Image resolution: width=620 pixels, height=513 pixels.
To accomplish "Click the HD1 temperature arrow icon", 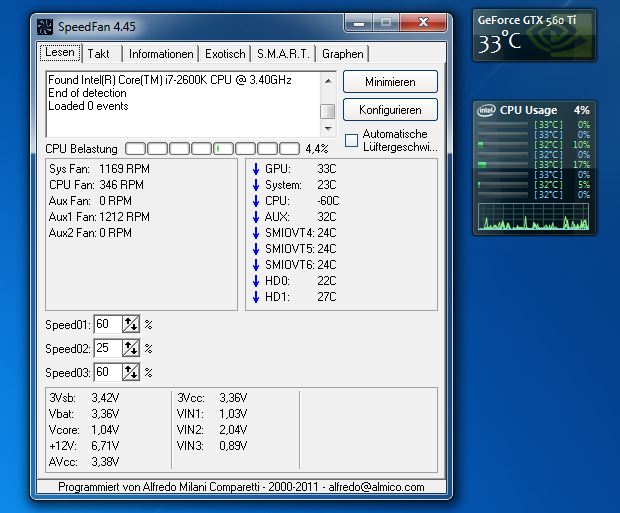I will pyautogui.click(x=256, y=297).
